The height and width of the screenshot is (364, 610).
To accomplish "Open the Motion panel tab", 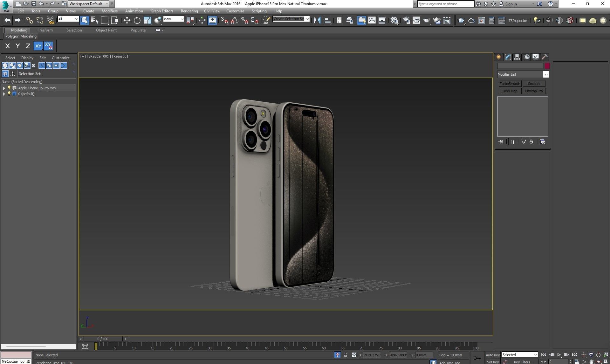I will click(x=526, y=57).
